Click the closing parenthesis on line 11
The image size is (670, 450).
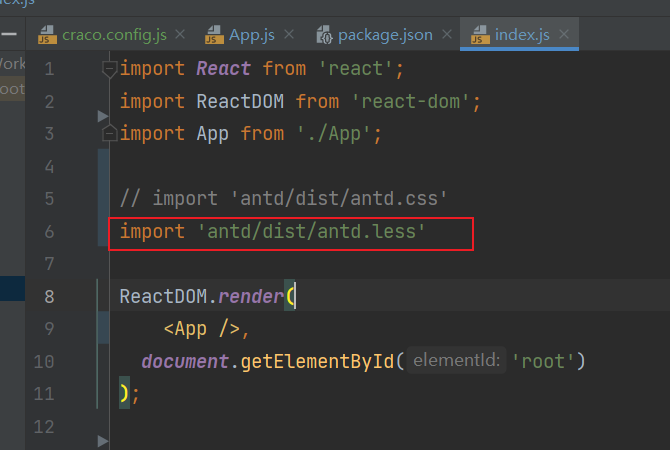coord(124,393)
